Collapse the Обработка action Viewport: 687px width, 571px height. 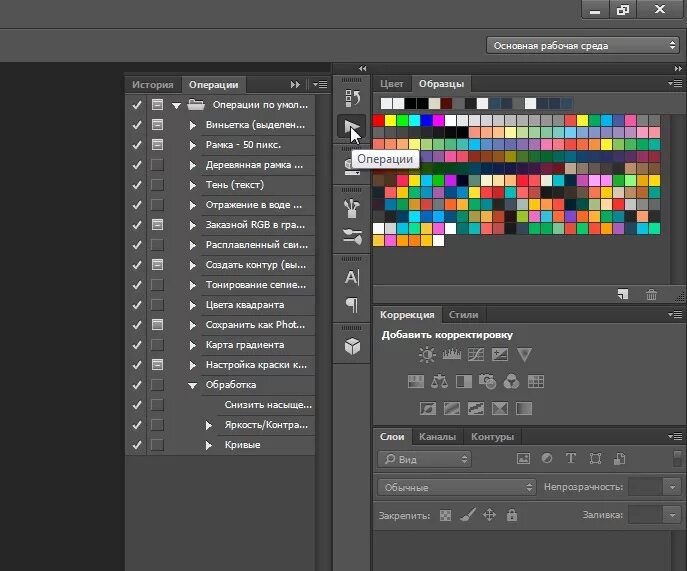pyautogui.click(x=192, y=385)
